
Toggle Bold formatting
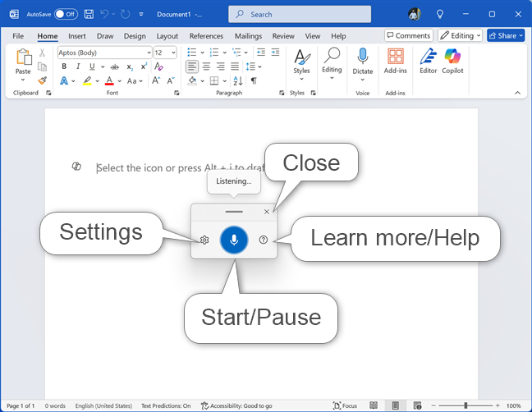coord(64,66)
